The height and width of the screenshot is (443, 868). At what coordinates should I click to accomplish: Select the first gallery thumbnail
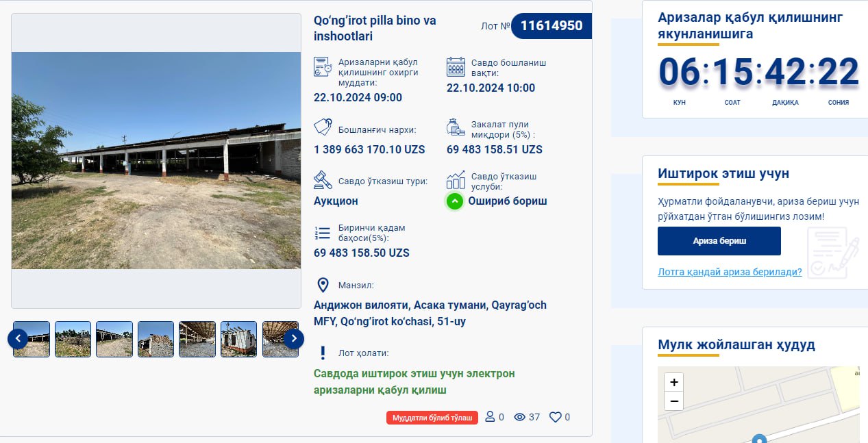coord(32,339)
